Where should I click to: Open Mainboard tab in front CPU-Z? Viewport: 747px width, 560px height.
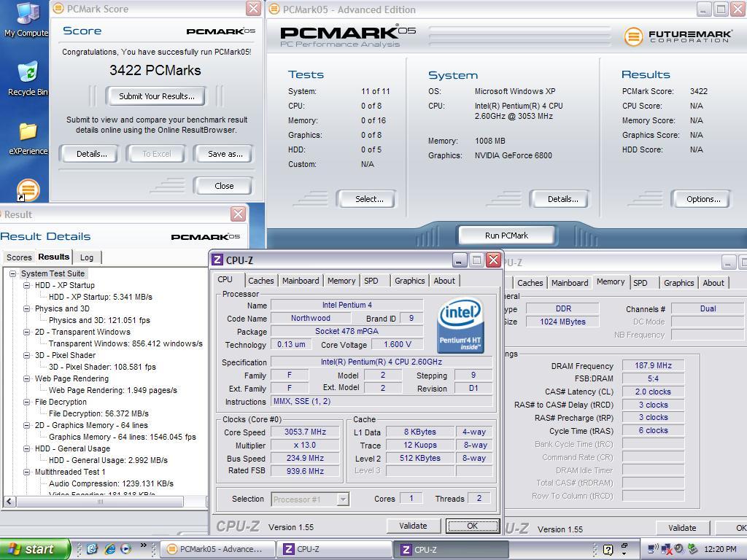point(301,281)
